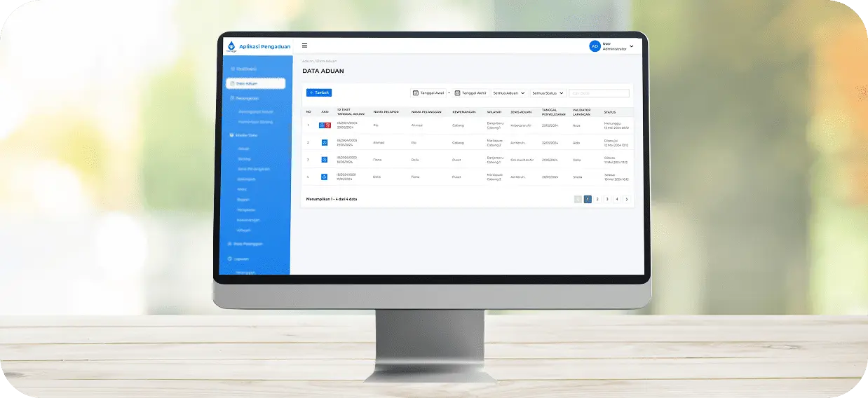This screenshot has width=868, height=398.
Task: Click the blue action icon in row 4
Action: 325,177
